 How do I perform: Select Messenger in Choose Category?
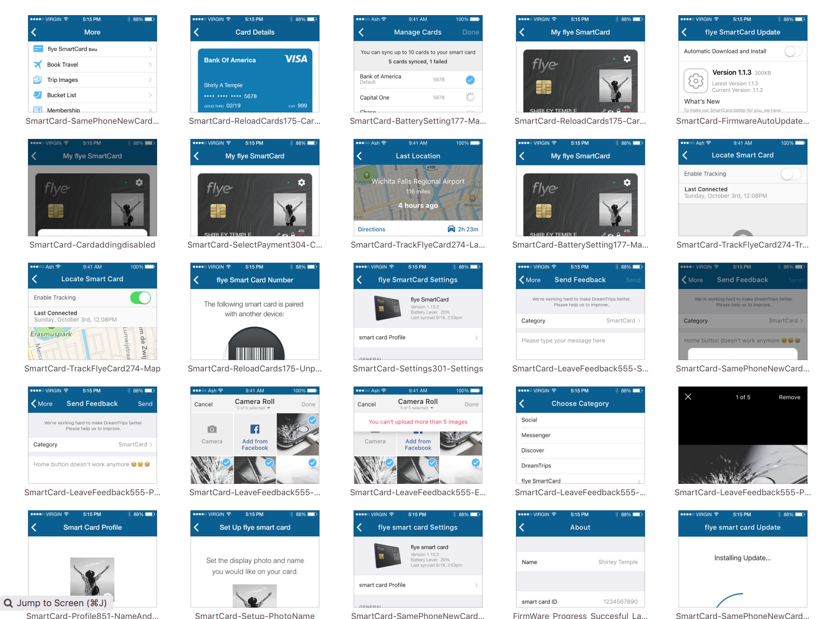(580, 435)
